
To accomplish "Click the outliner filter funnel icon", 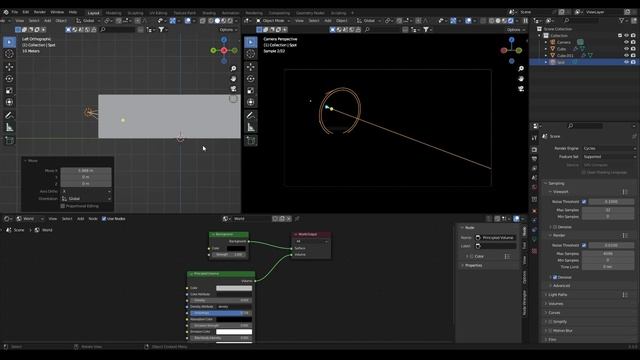I will pos(621,20).
